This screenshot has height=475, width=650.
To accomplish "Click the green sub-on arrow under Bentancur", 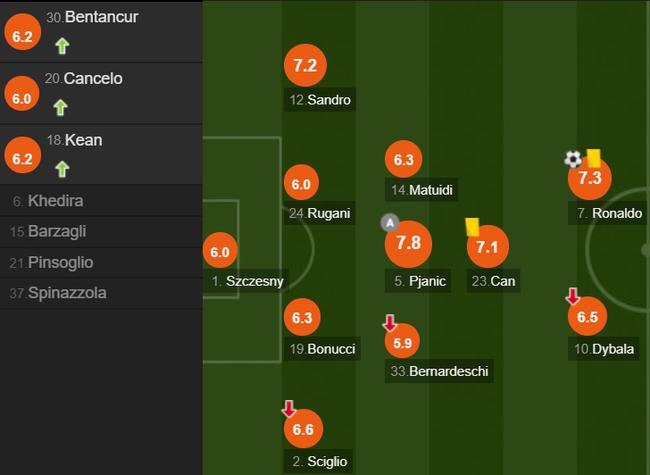I will pos(62,45).
